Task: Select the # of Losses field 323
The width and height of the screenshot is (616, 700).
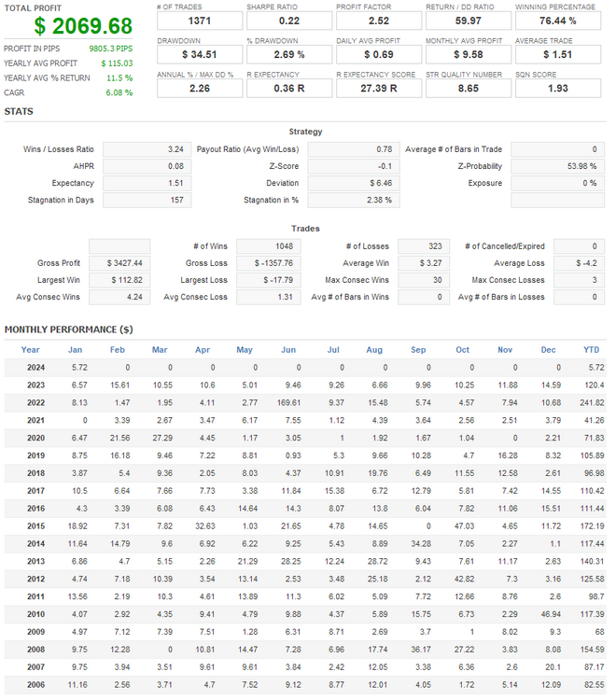Action: click(x=424, y=246)
